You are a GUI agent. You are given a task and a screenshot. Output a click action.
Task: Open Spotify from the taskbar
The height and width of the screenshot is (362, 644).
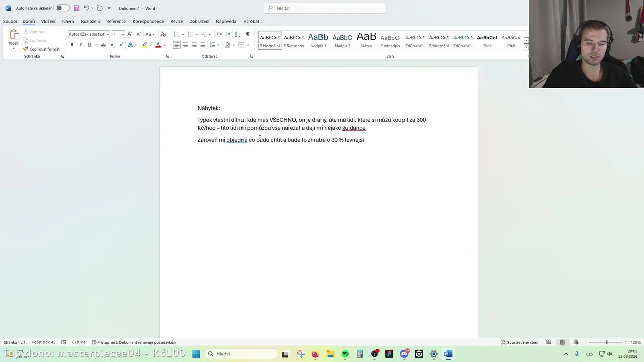pyautogui.click(x=345, y=354)
